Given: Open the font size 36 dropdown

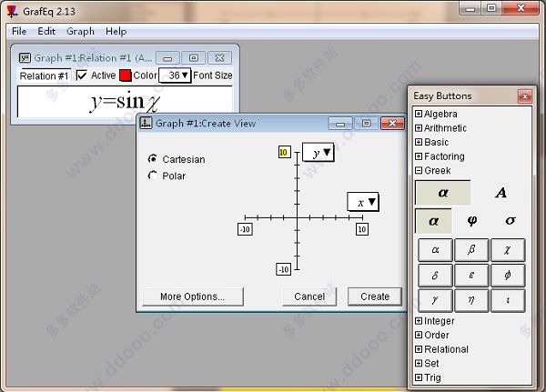Looking at the screenshot, I should (175, 75).
